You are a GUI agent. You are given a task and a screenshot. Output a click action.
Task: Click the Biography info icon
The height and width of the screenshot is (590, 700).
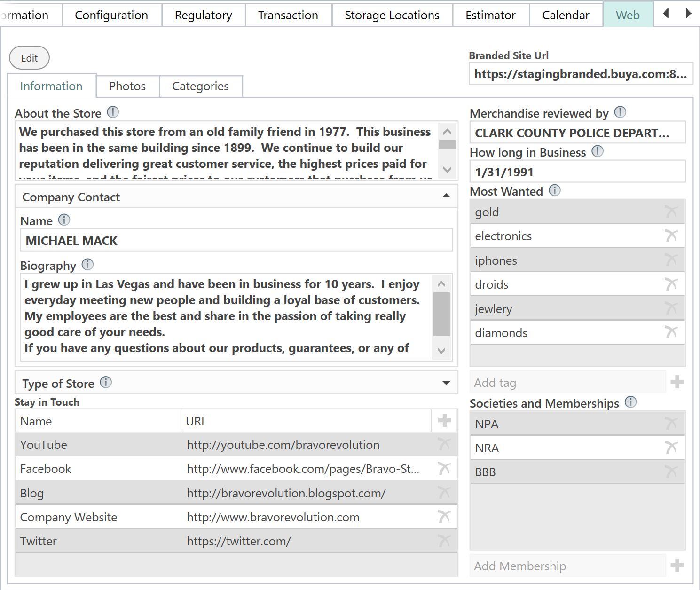tap(87, 265)
